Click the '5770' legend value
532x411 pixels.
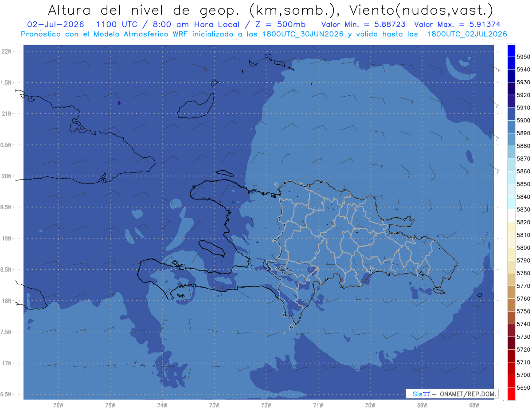point(524,286)
